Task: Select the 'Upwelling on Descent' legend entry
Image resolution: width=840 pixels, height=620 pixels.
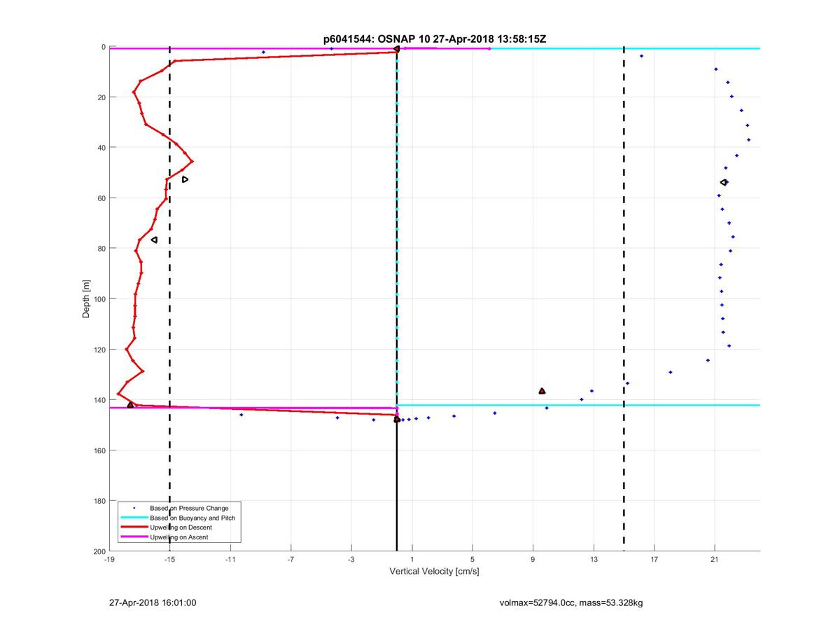Action: coord(181,527)
